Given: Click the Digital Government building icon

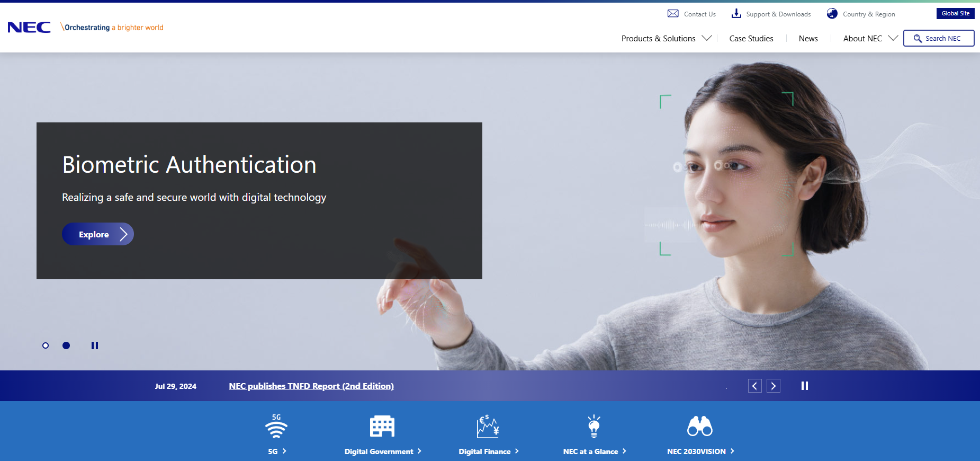Looking at the screenshot, I should point(382,426).
